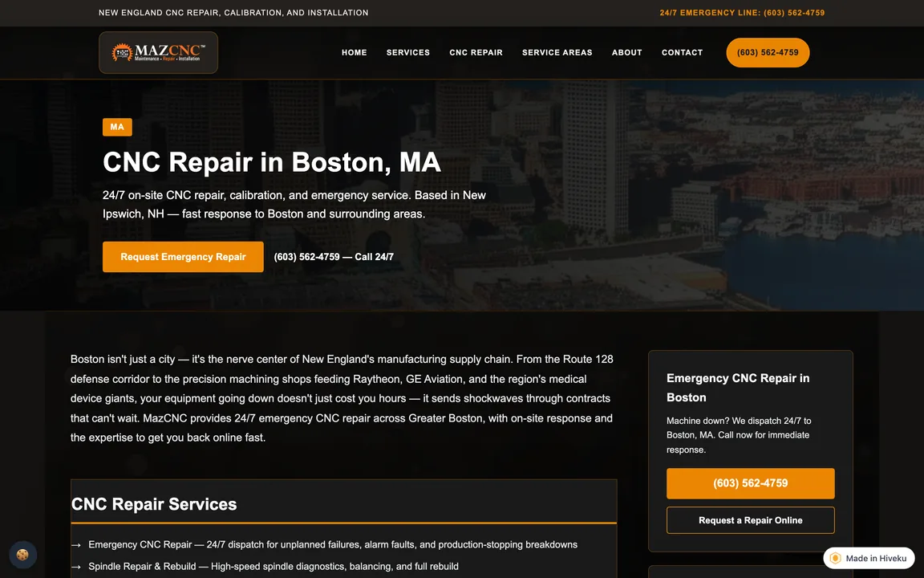
Task: Click the 'CNC Repair Services' heading
Action: pos(154,504)
